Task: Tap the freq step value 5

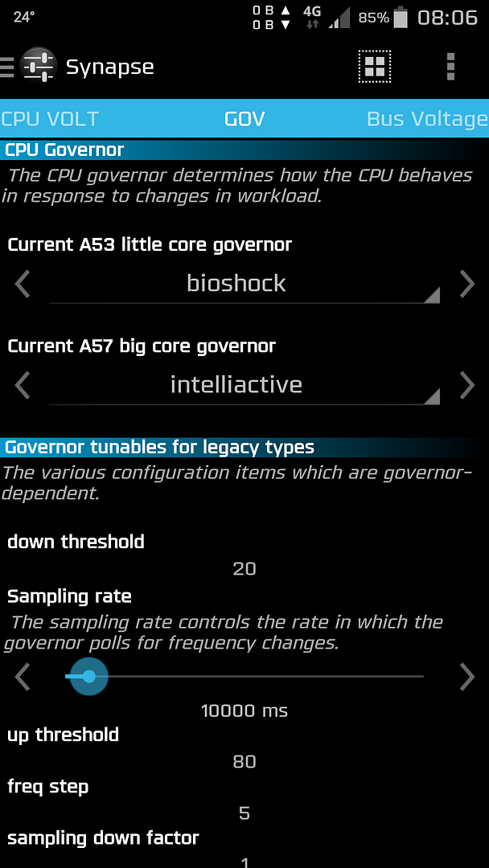Action: 244,813
